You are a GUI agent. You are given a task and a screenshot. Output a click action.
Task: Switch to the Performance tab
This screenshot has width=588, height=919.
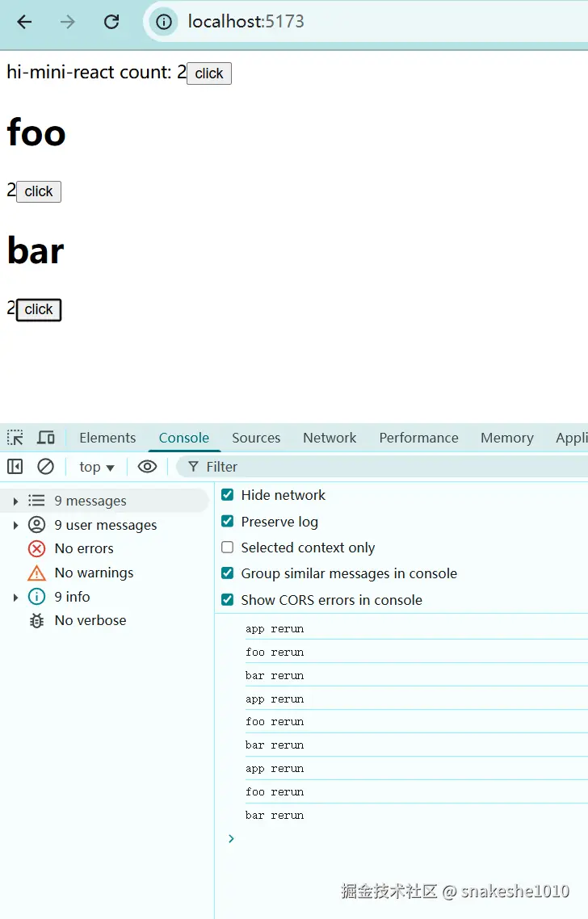pos(418,438)
